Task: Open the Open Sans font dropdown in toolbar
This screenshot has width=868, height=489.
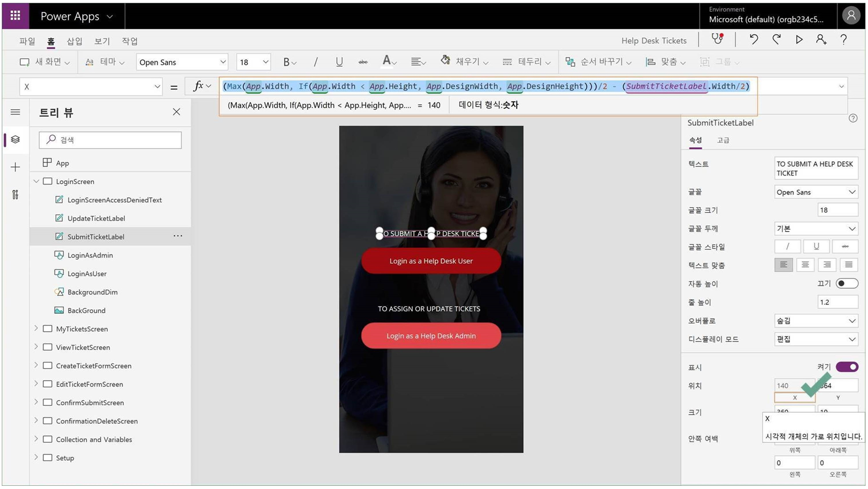Action: click(182, 62)
